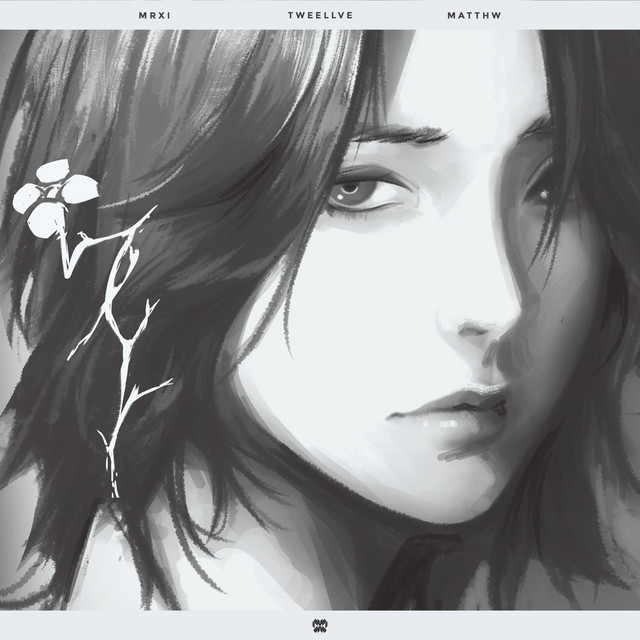Click the bottom tip of white branch symbol

coord(113,490)
